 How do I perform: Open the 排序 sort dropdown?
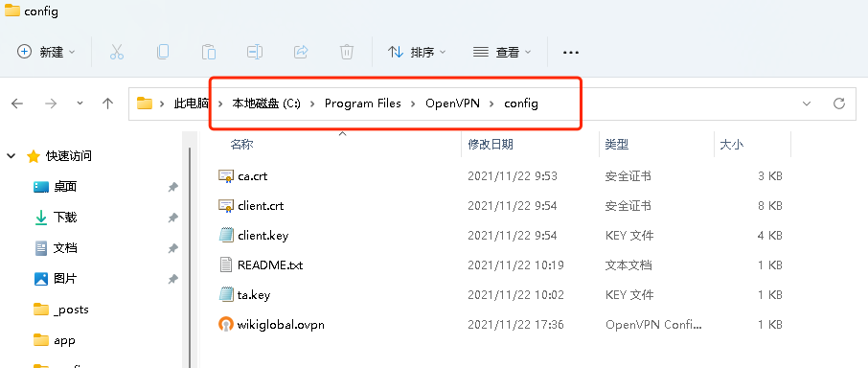pos(418,52)
